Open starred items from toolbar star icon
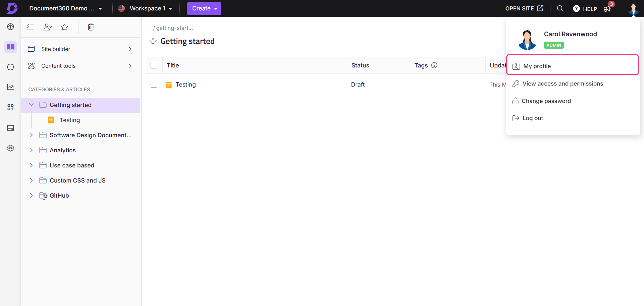 point(64,27)
